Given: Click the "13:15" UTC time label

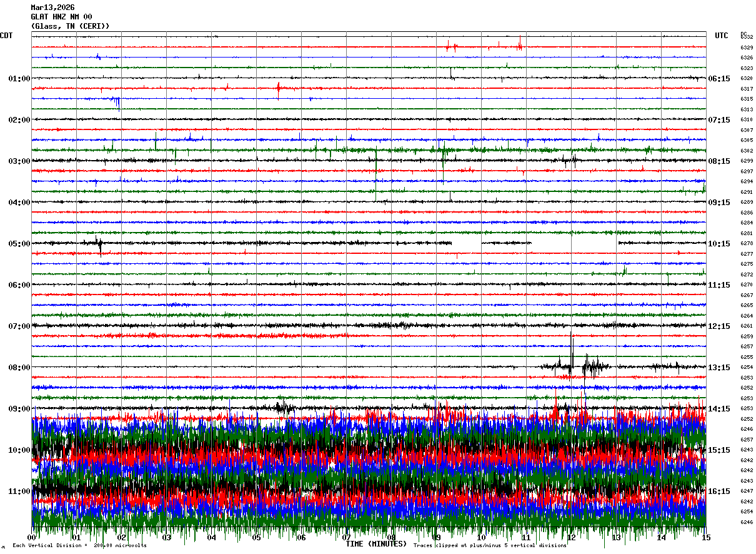Looking at the screenshot, I should click(719, 368).
